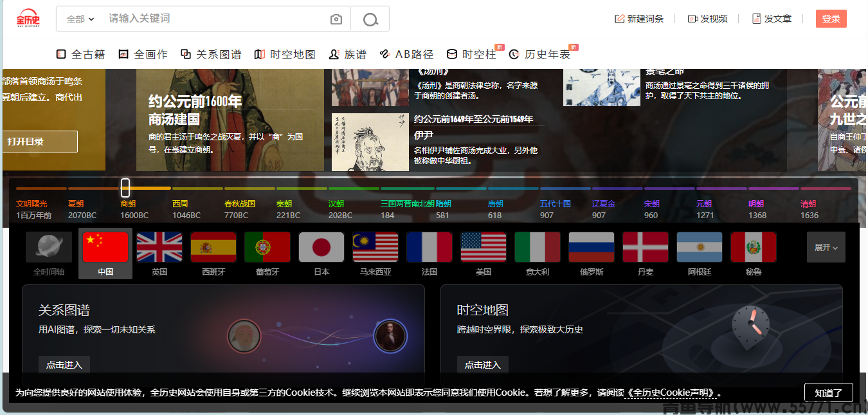Focus the 请输入关键词 search field
868x415 pixels.
tap(212, 19)
